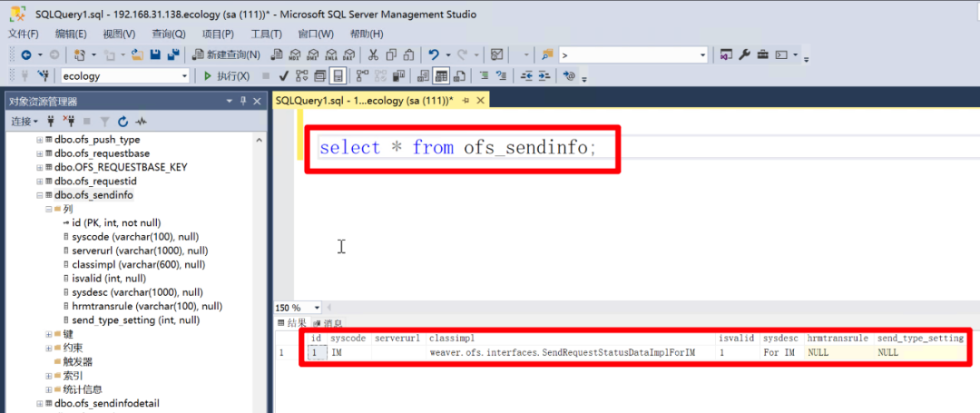Open the 查询(Q) menu
This screenshot has height=413, width=980.
click(169, 34)
